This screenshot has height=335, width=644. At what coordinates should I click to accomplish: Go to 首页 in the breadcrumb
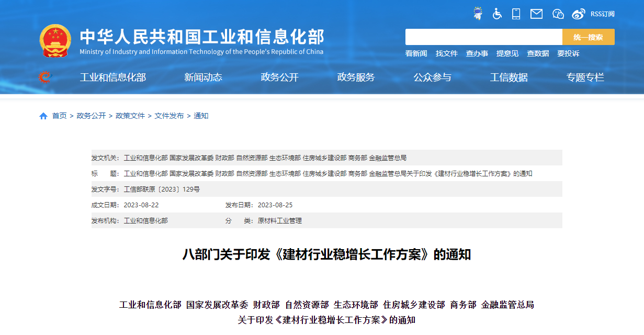[x=59, y=116]
